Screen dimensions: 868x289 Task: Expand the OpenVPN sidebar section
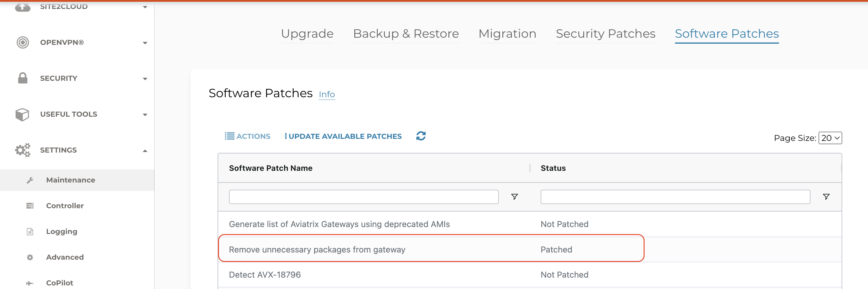tap(145, 43)
